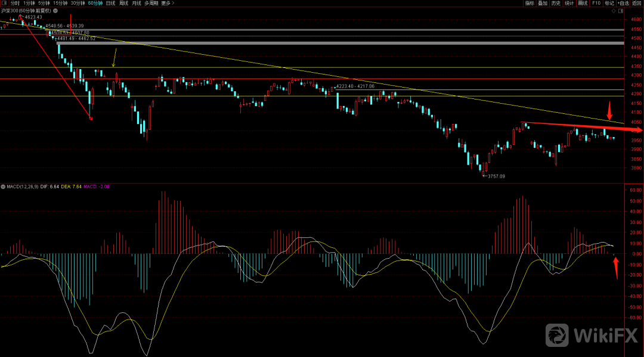
Task: Switch to 30分钟 timeframe
Action: coord(78,3)
